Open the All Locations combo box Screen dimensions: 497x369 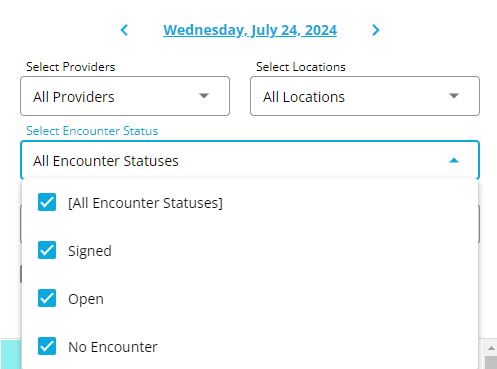(x=365, y=96)
